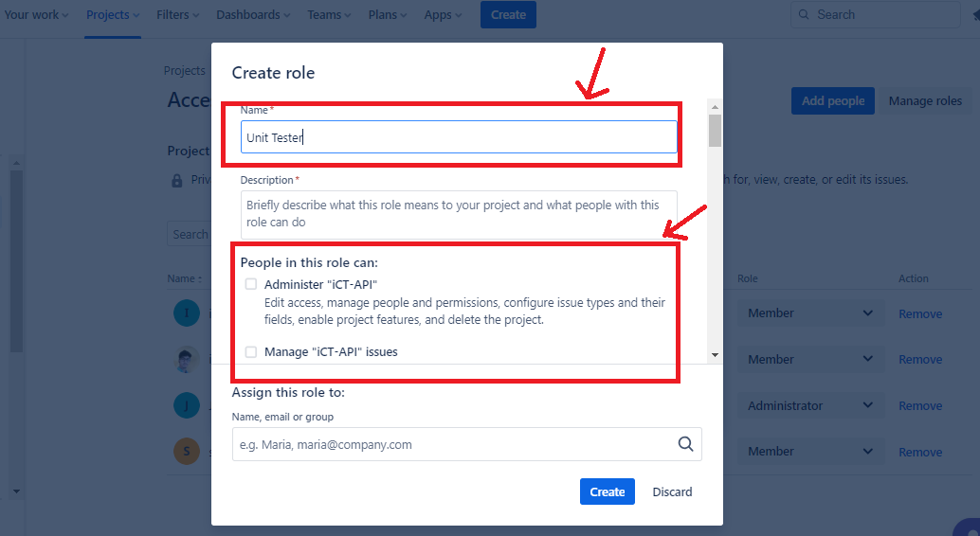
Task: Open the Projects menu
Action: (113, 15)
